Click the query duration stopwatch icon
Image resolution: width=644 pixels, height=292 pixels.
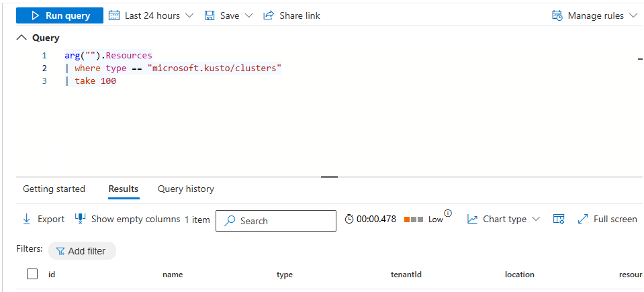(349, 219)
